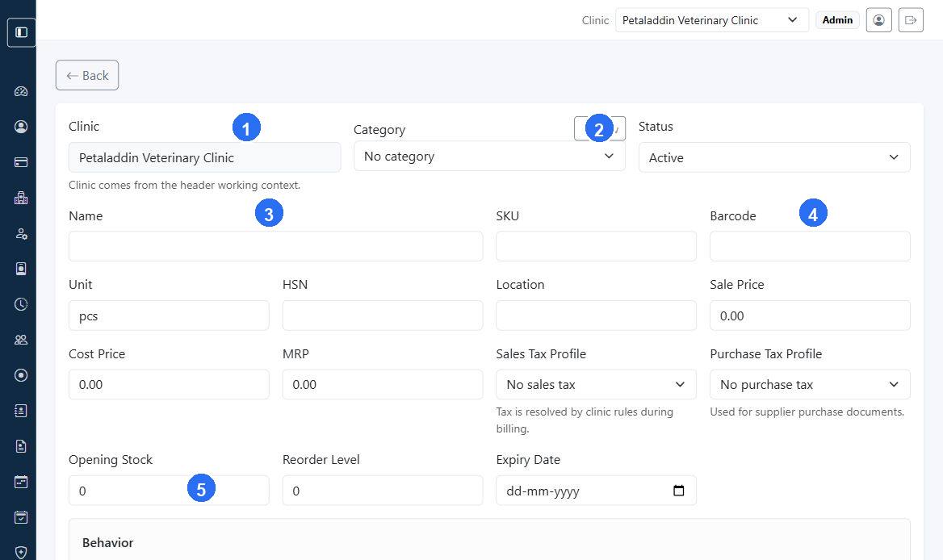The image size is (943, 560).
Task: Expand the Category dropdown
Action: click(x=489, y=157)
